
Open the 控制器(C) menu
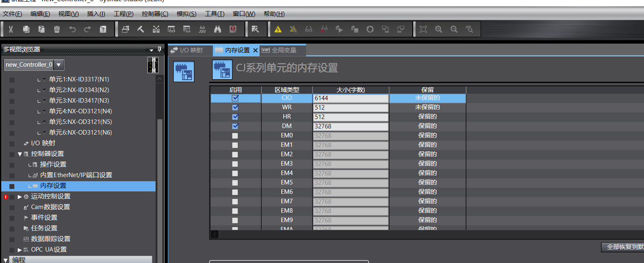click(155, 14)
